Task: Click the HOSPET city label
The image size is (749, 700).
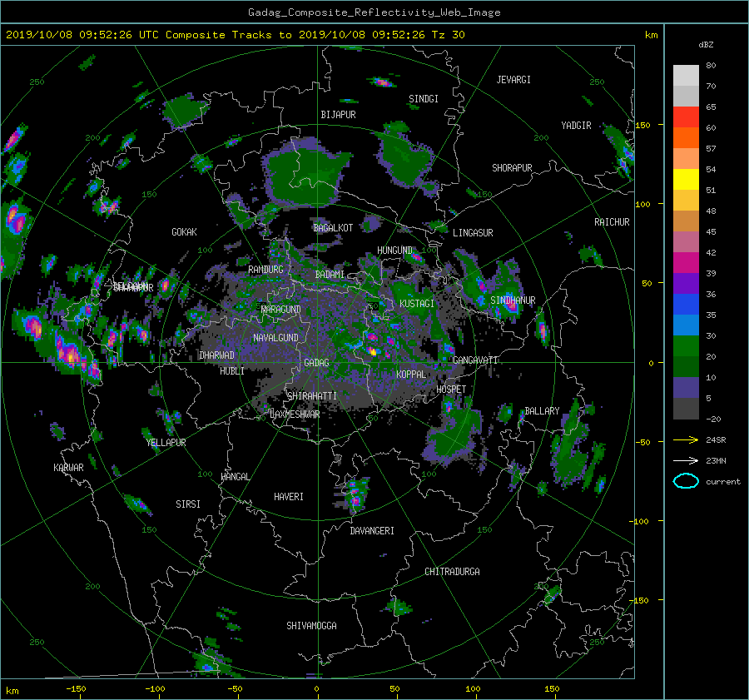Action: (451, 390)
